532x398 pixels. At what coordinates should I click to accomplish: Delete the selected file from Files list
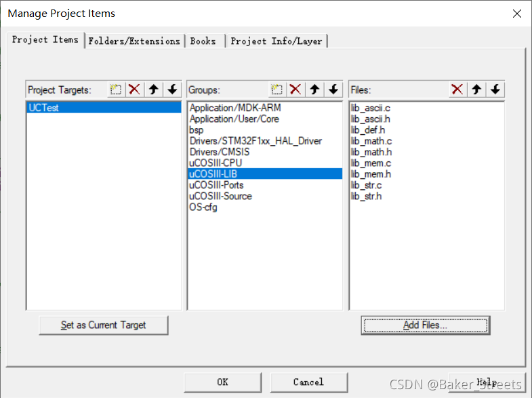pyautogui.click(x=457, y=89)
